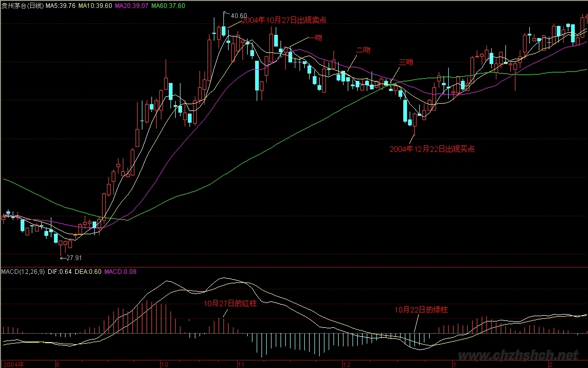
Task: Click the 40.60 high price marker
Action: [239, 15]
